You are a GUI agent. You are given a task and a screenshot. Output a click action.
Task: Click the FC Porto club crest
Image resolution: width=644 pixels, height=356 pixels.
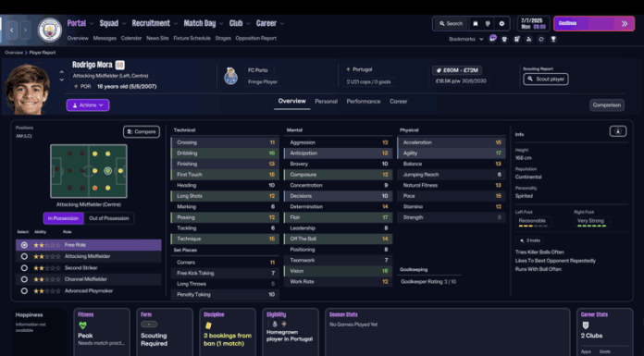coord(230,77)
